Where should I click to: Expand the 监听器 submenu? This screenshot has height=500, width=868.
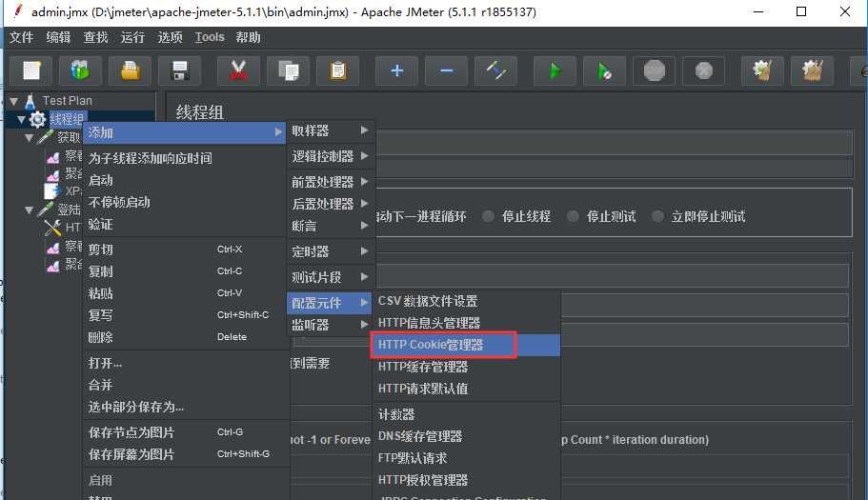tap(331, 325)
